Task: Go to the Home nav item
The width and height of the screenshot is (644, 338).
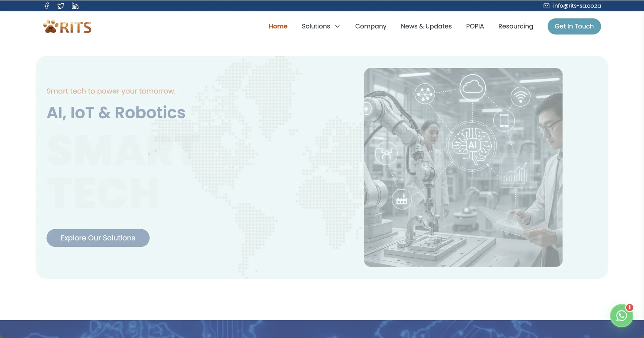Action: (x=278, y=26)
